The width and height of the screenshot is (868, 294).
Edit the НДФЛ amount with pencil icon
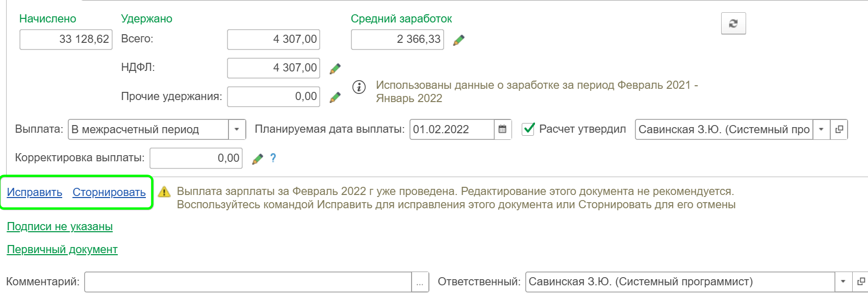[335, 68]
